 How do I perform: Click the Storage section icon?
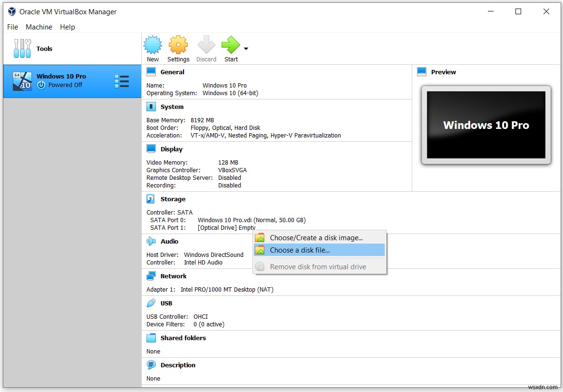point(151,198)
